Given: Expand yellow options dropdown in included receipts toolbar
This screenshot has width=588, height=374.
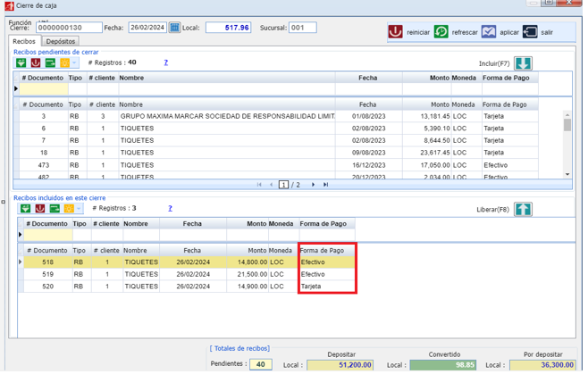Looking at the screenshot, I should click(x=79, y=208).
